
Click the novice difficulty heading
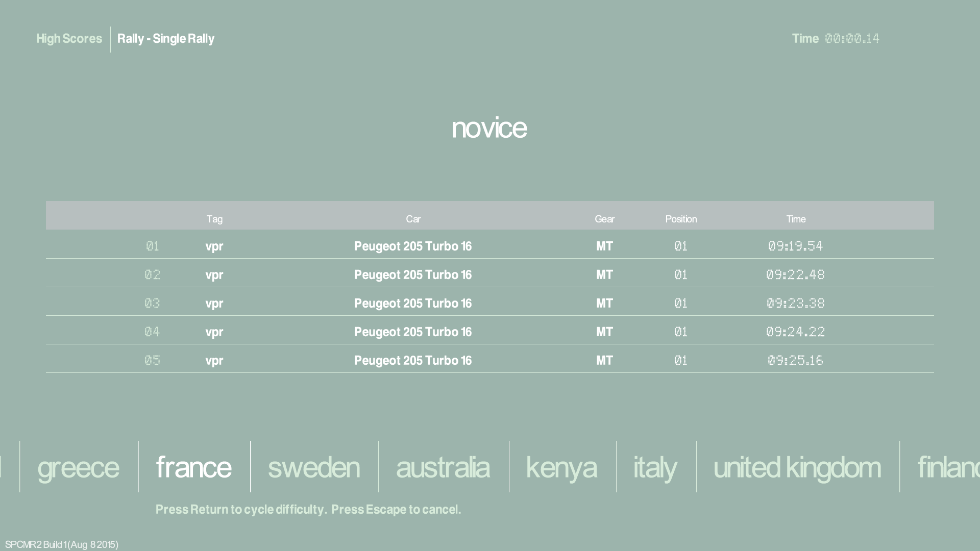click(489, 128)
